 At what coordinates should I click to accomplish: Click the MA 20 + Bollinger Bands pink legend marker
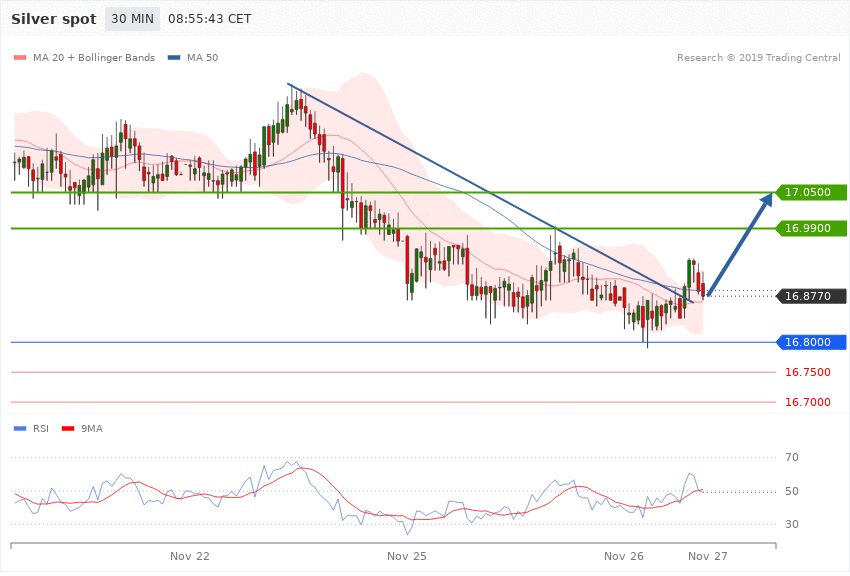[19, 58]
